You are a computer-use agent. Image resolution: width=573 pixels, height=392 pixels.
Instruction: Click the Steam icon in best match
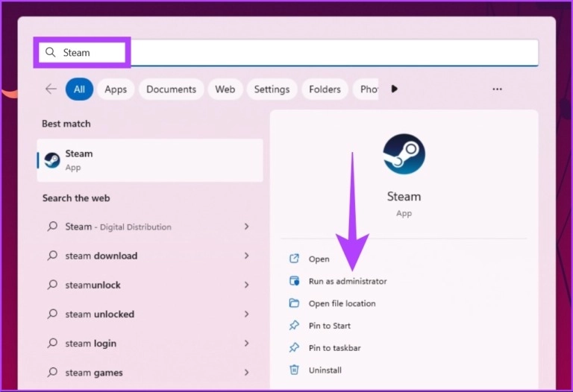click(x=52, y=160)
